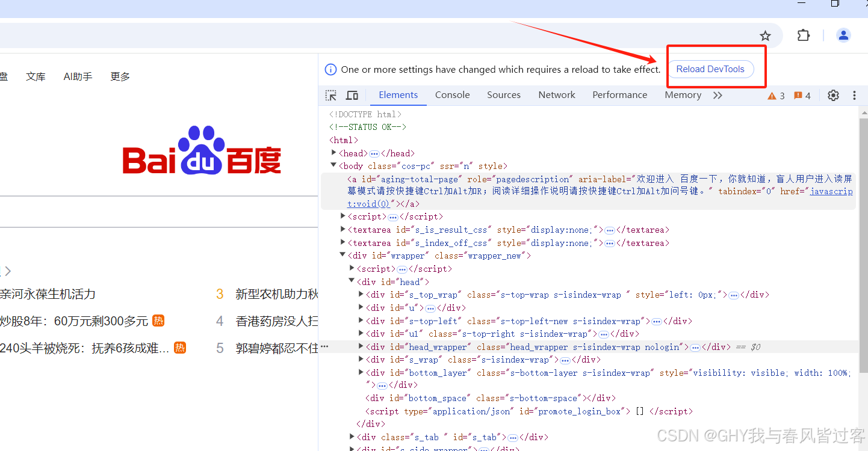Screen dimensions: 868x451
Task: Bookmark this page with the star icon
Action: click(765, 36)
